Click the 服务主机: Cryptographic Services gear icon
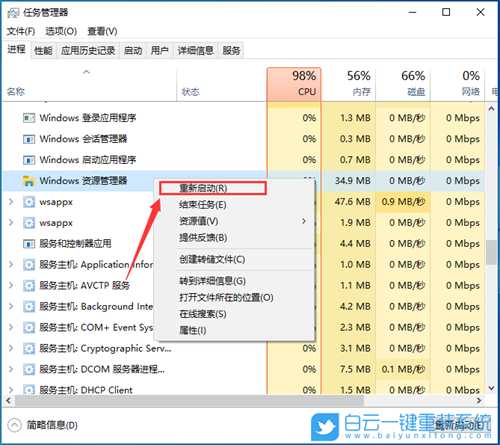 (x=29, y=349)
